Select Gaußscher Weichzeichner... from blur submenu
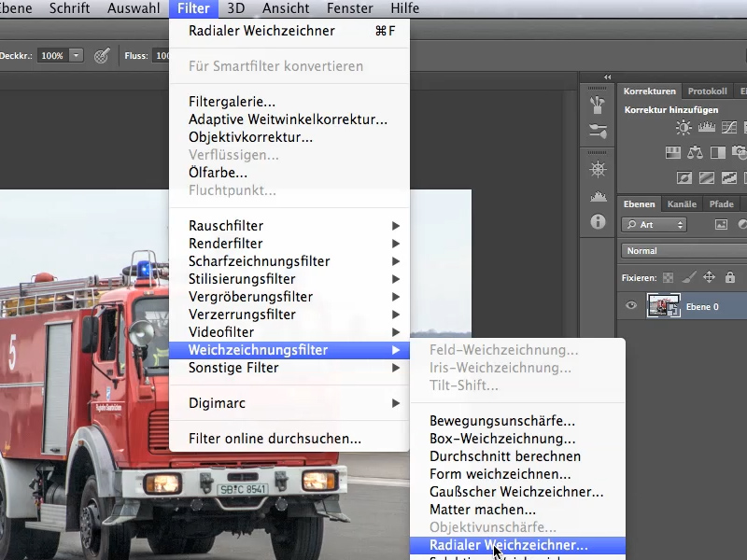Image resolution: width=747 pixels, height=560 pixels. pyautogui.click(x=517, y=492)
